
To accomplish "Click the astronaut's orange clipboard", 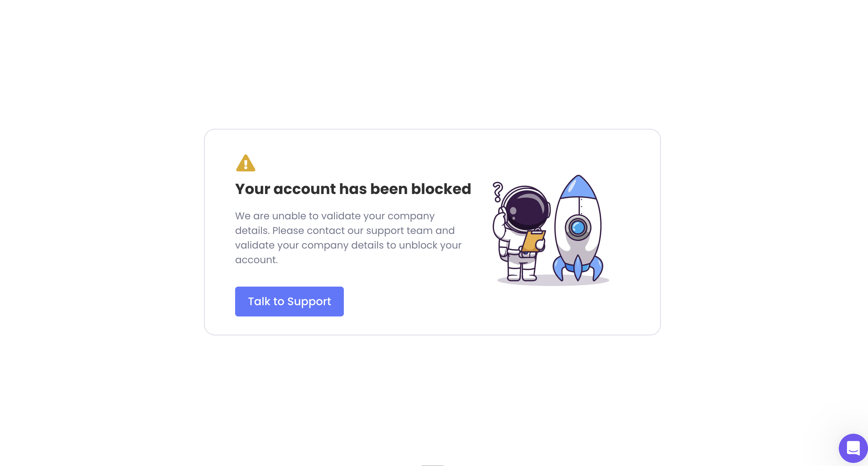I will (x=533, y=241).
